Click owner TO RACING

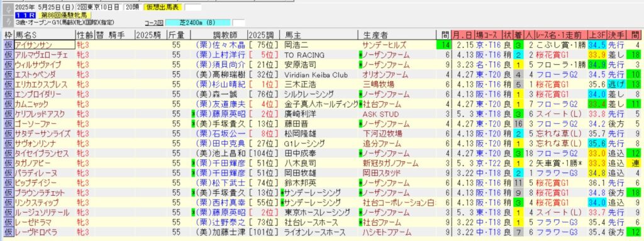coord(304,55)
